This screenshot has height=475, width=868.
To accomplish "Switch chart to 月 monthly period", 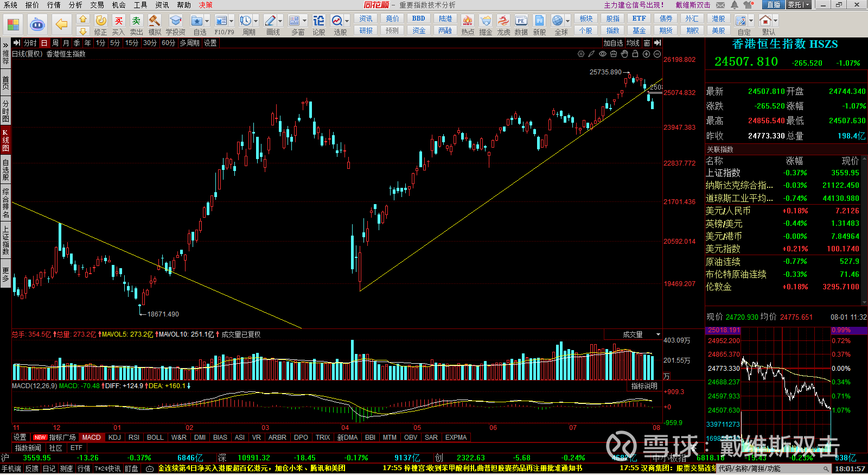I will tap(66, 43).
